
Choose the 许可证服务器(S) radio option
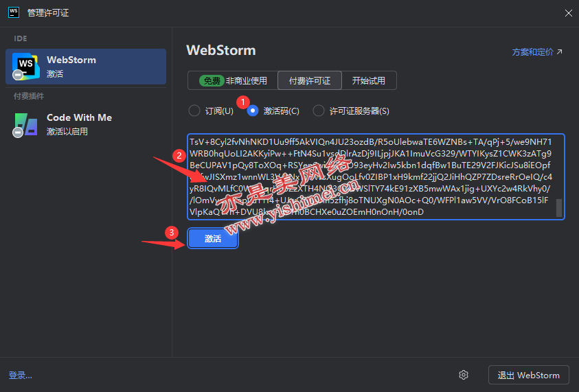(x=318, y=111)
